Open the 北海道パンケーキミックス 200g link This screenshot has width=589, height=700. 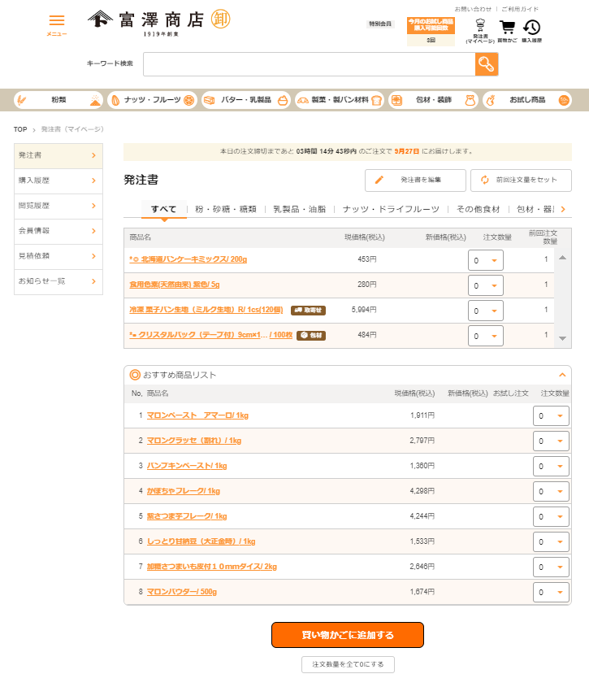point(188,259)
